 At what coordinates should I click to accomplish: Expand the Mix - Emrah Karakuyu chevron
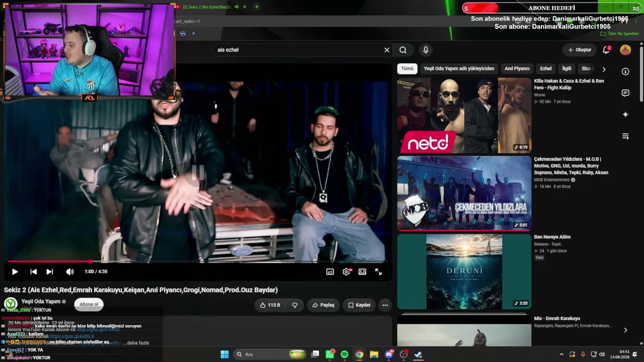[x=625, y=330]
